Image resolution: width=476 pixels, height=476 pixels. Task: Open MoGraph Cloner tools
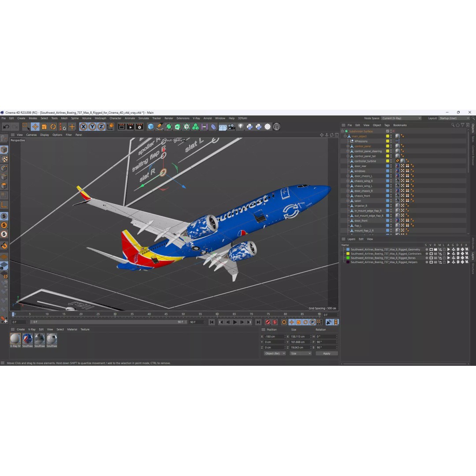pyautogui.click(x=196, y=126)
